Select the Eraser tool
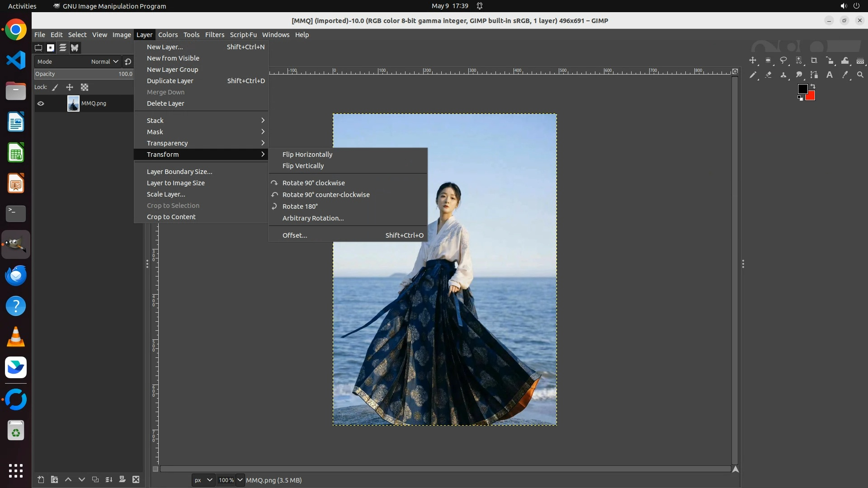 point(768,75)
